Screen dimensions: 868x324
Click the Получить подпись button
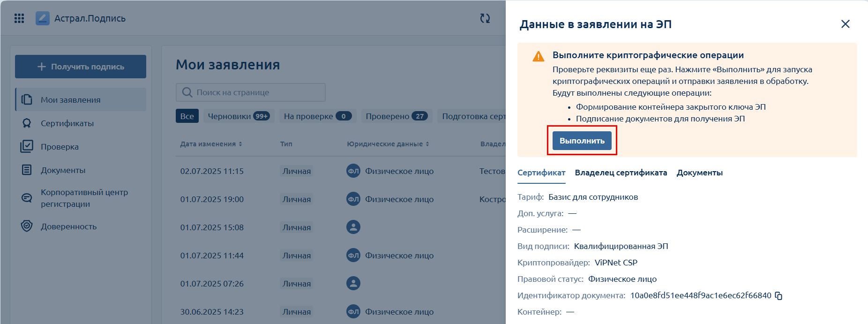[x=81, y=67]
